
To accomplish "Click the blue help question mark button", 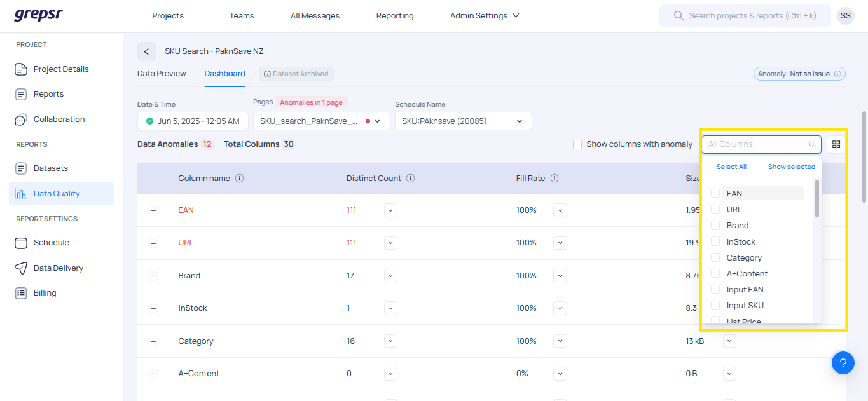I will tap(843, 363).
